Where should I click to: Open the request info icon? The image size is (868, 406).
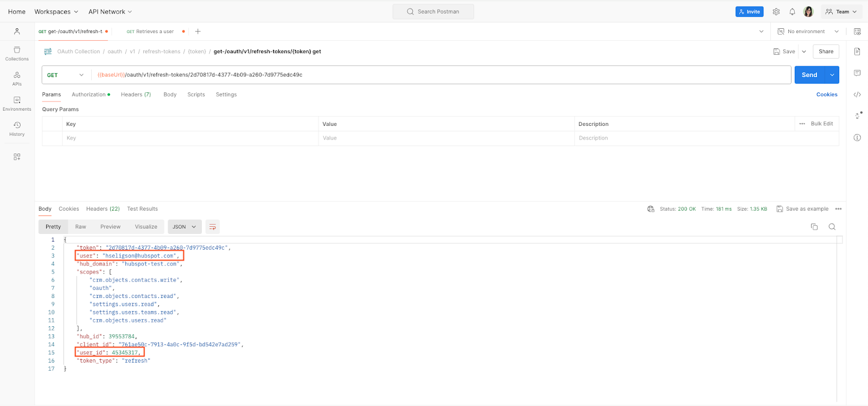(857, 137)
